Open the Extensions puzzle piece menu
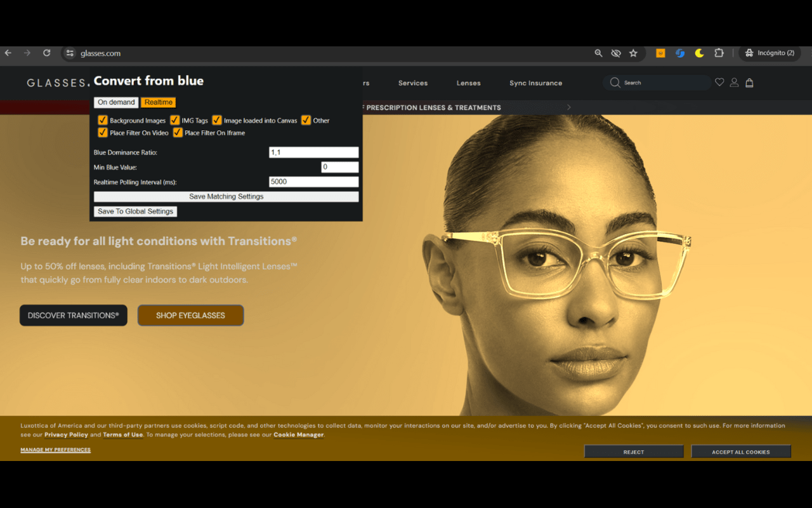 pyautogui.click(x=719, y=53)
